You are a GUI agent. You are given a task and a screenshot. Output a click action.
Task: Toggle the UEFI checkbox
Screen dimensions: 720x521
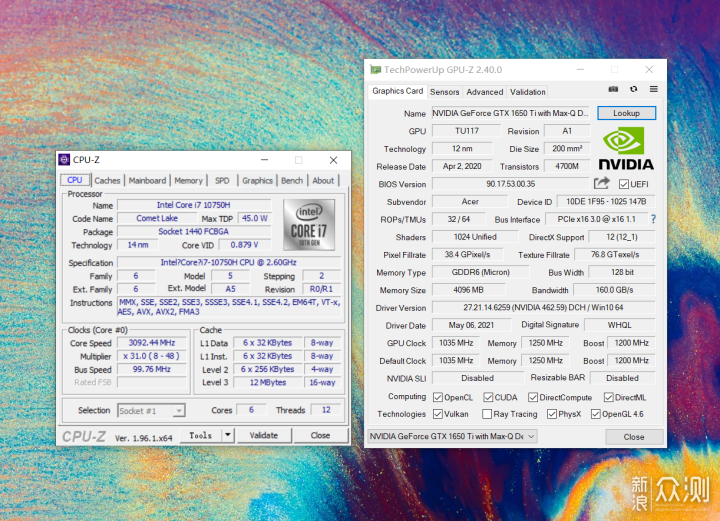click(623, 185)
